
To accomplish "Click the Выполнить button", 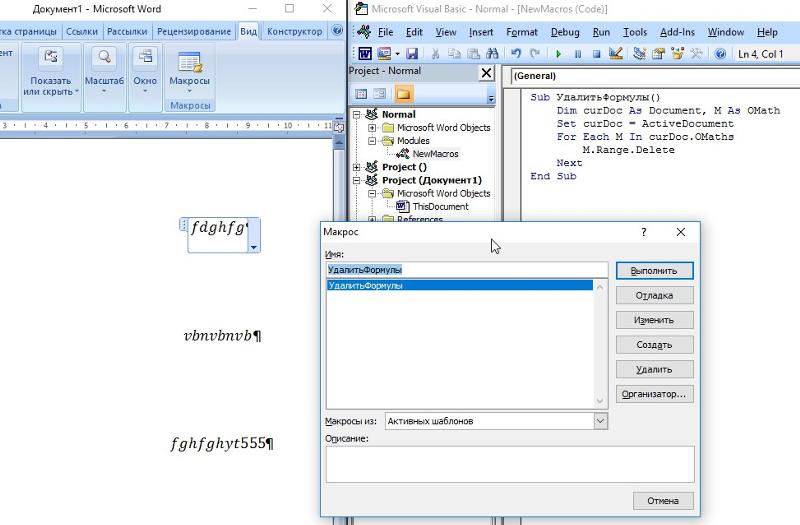I will pyautogui.click(x=654, y=271).
